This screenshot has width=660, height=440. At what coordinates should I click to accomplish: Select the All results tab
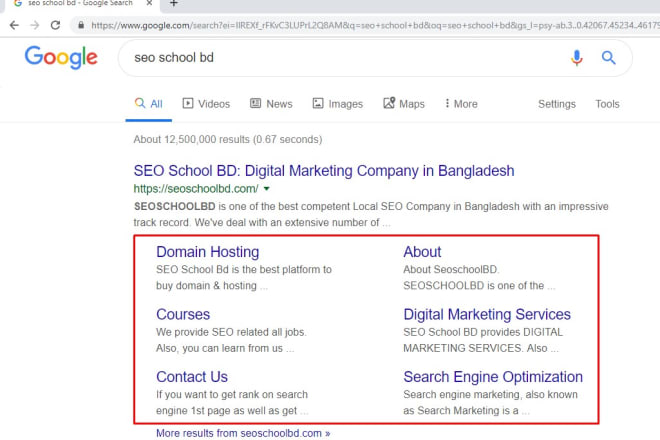click(149, 104)
